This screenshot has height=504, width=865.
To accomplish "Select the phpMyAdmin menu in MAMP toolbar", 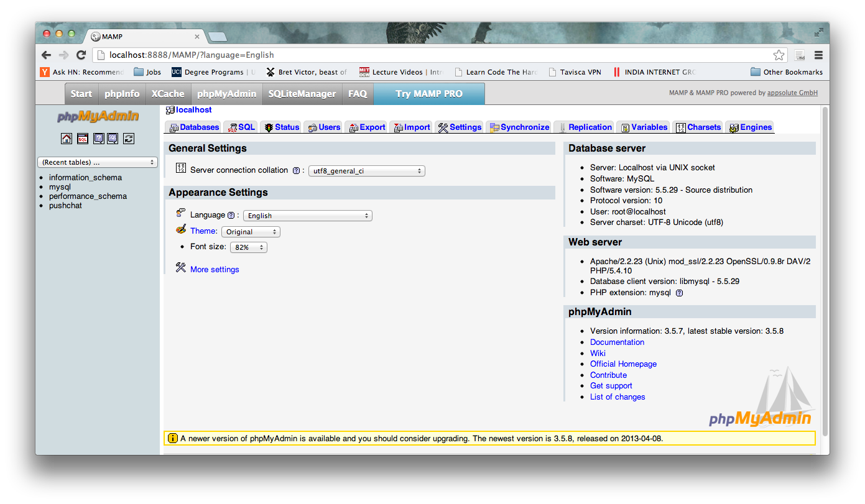I will [x=226, y=94].
